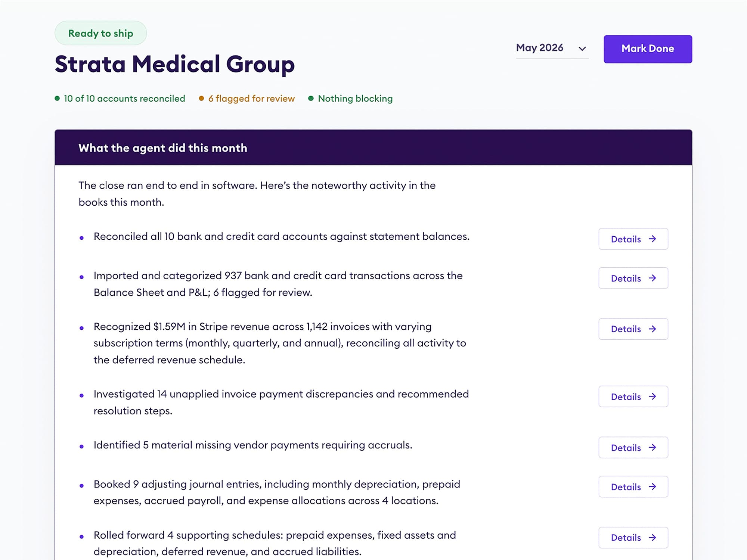This screenshot has width=747, height=560.
Task: Open Details for rolled forward supporting schedules
Action: coord(633,538)
